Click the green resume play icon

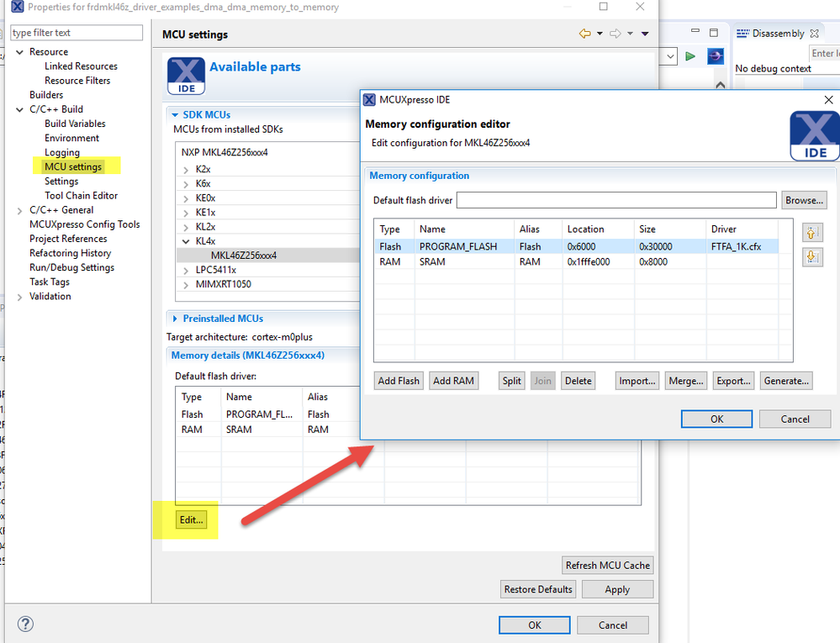click(x=690, y=56)
